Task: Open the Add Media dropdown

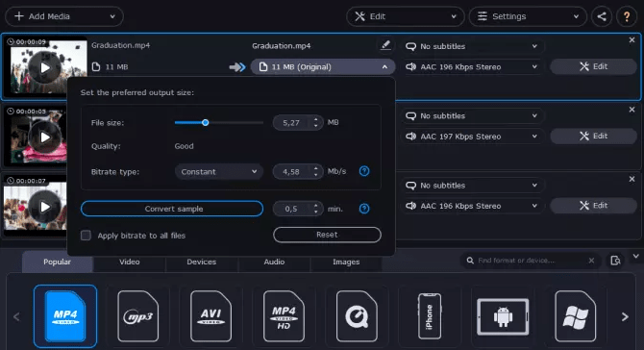Action: (64, 16)
